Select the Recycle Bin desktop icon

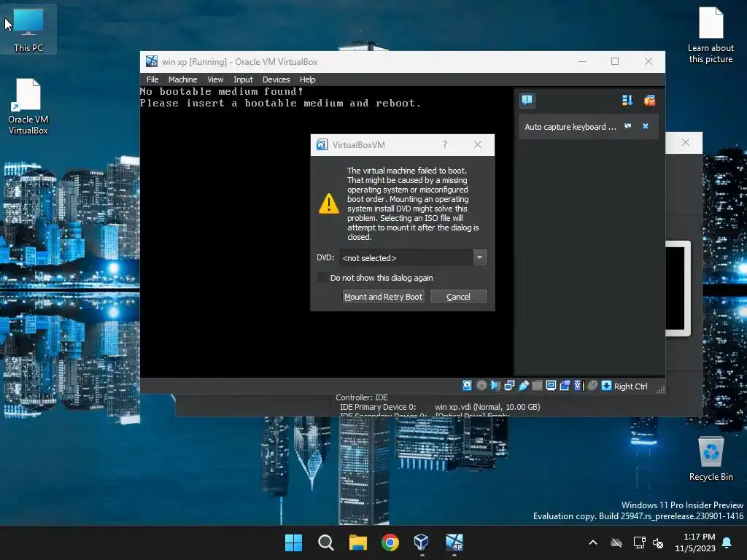[711, 458]
